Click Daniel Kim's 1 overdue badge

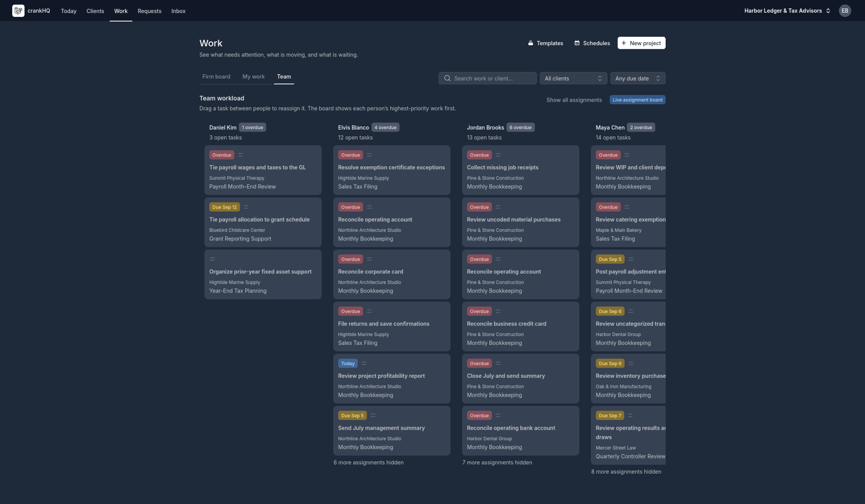coord(253,127)
